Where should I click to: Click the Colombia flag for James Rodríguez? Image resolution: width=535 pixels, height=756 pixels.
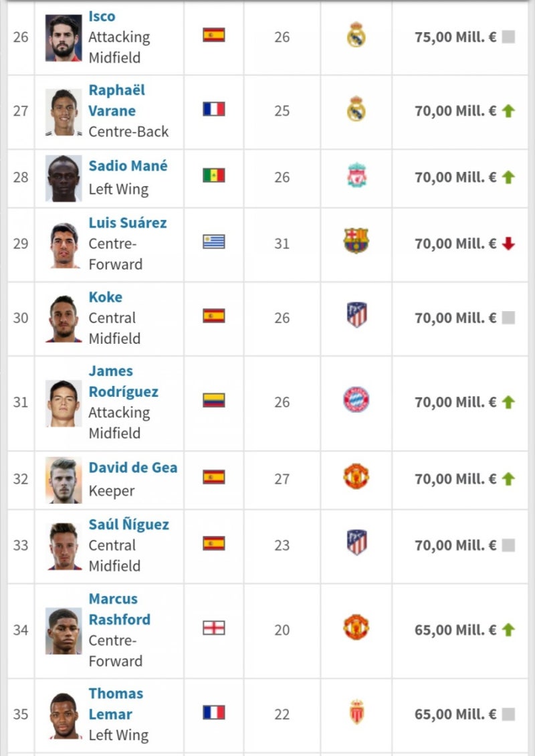point(214,400)
